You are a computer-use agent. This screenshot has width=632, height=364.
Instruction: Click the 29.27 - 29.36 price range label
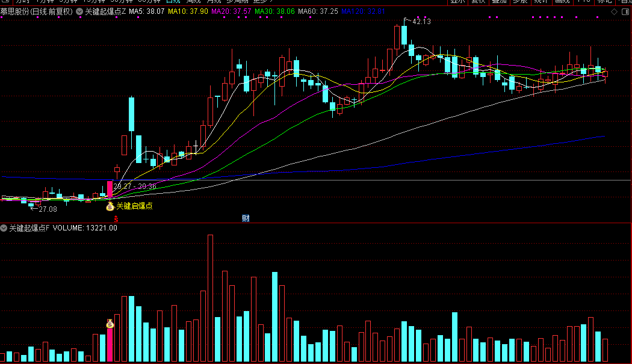135,187
